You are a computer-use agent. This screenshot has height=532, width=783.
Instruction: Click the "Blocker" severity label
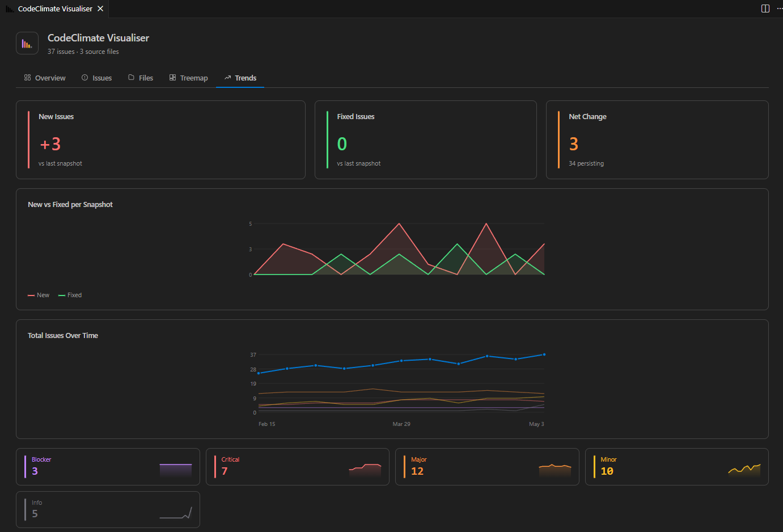pyautogui.click(x=41, y=459)
